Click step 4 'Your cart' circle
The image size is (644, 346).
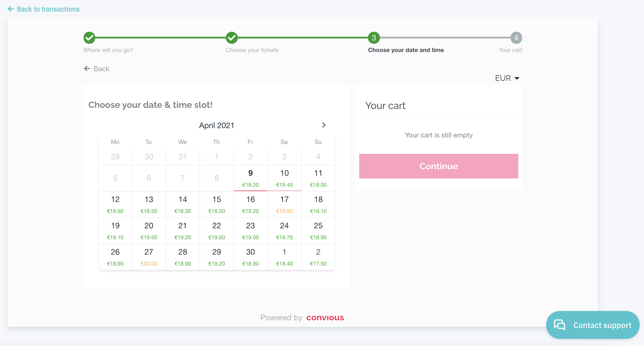516,38
